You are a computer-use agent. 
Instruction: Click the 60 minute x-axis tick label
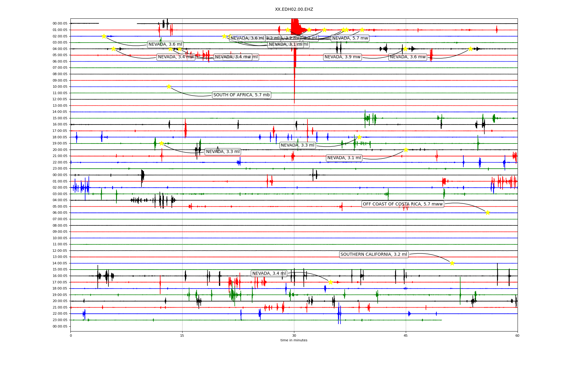(517, 335)
